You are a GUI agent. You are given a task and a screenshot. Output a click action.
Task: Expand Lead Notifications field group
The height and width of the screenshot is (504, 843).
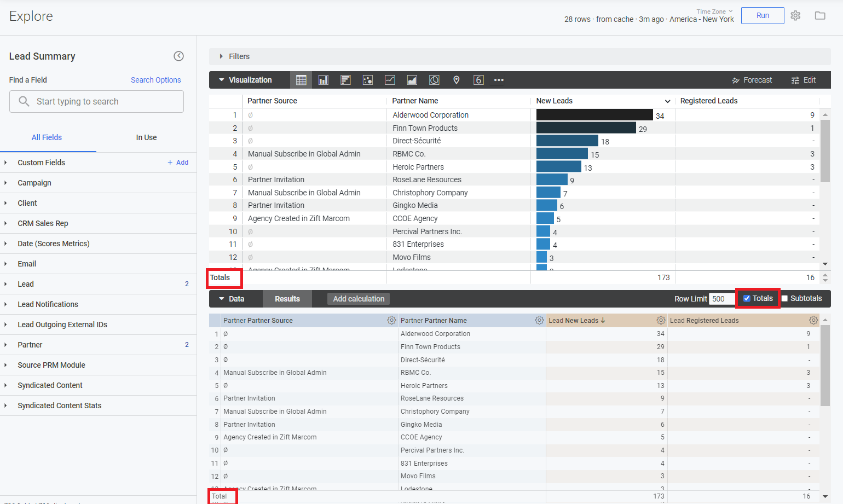(98, 304)
